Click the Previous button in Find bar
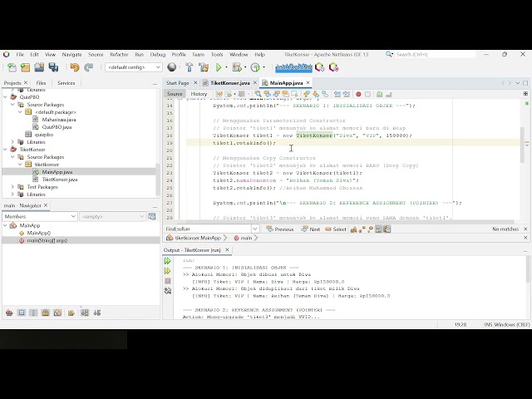Screen dimensions: 532x399 (x=280, y=229)
